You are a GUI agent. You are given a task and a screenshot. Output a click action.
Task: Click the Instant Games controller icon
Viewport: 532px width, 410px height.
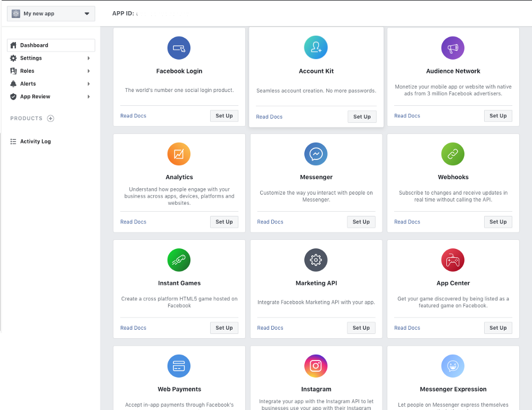pos(179,260)
